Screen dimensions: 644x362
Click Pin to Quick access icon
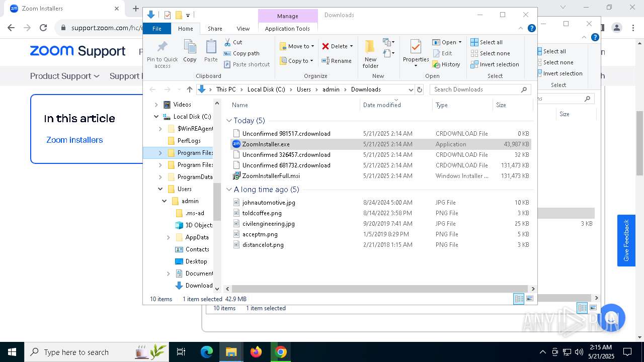[162, 54]
